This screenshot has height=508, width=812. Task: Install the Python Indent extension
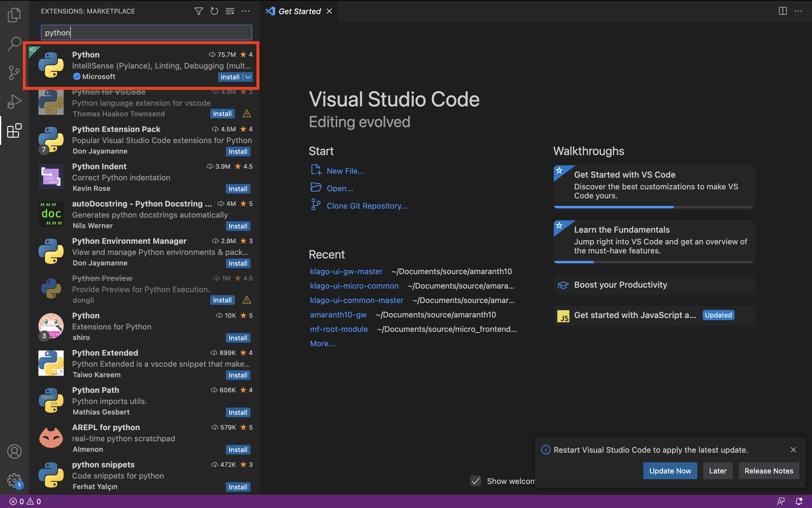238,189
